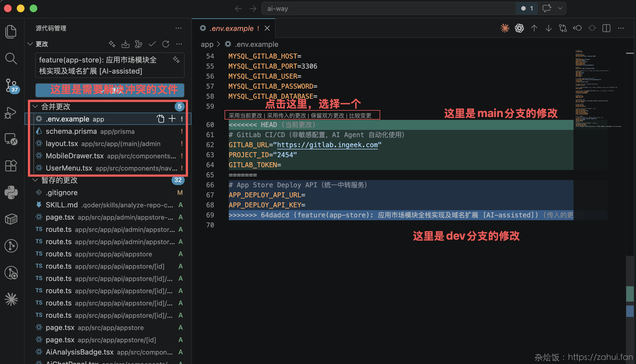Open the Explorer view in activity bar
The width and height of the screenshot is (636, 364).
coord(11,31)
